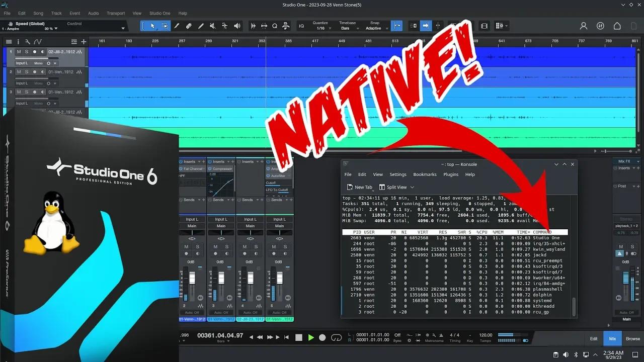The width and height of the screenshot is (644, 362).
Task: Select the Arrow tool in the toolbar
Action: click(x=153, y=26)
